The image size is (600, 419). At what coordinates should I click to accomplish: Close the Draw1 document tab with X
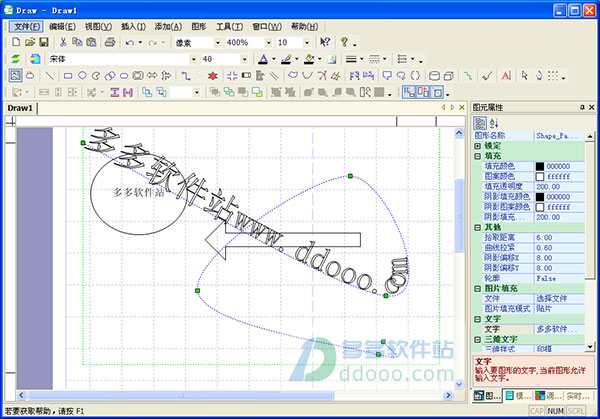tap(462, 108)
